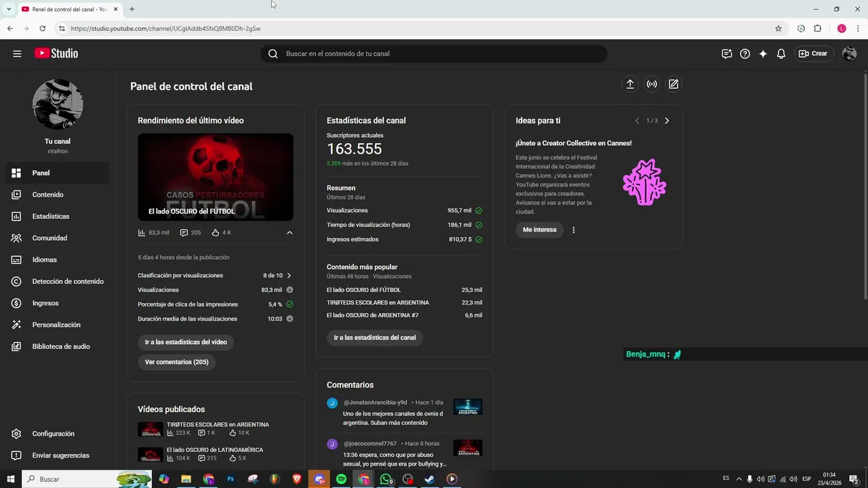Click Ir a las estadísticas del vídeo
Viewport: 868px width, 488px height.
tap(186, 342)
